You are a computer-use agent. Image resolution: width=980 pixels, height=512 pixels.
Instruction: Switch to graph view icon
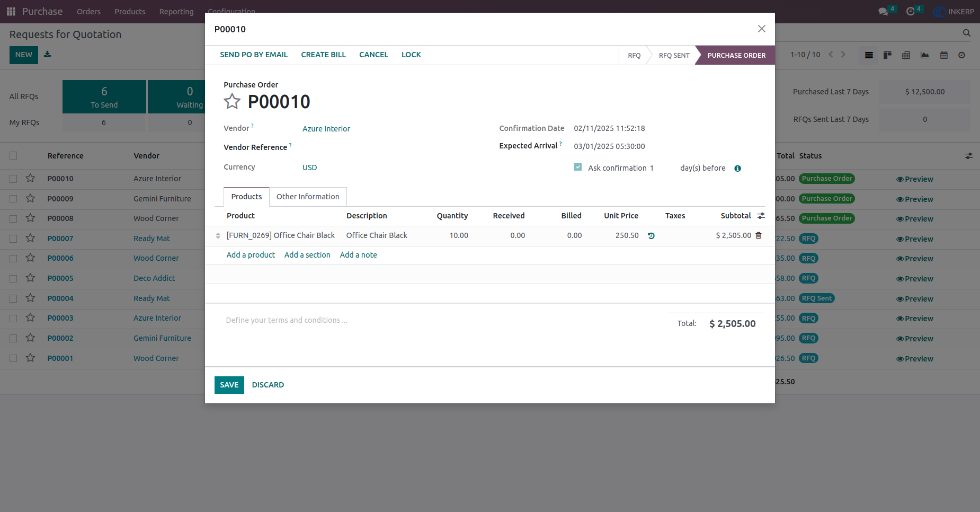click(925, 55)
